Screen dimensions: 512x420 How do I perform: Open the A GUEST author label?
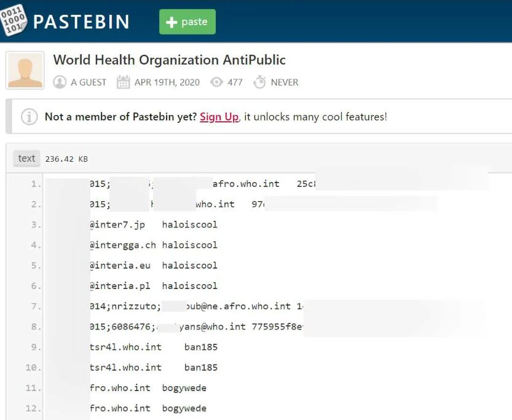coord(89,82)
